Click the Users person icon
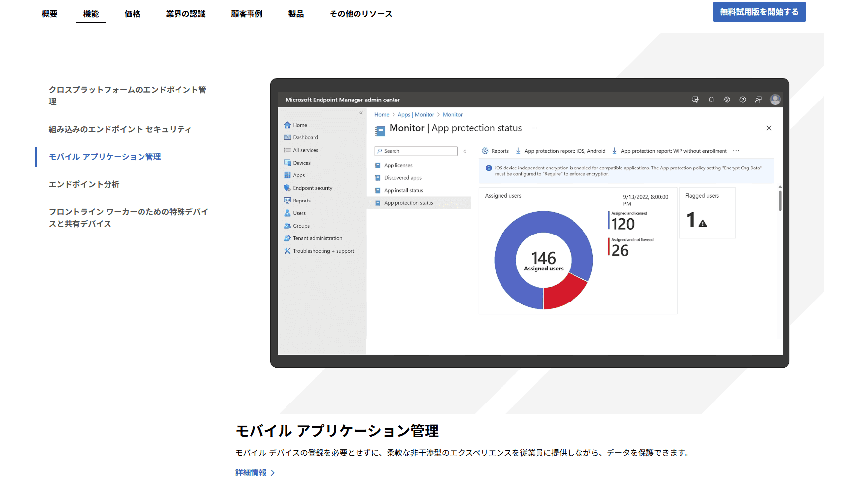The height and width of the screenshot is (504, 859). pos(287,213)
